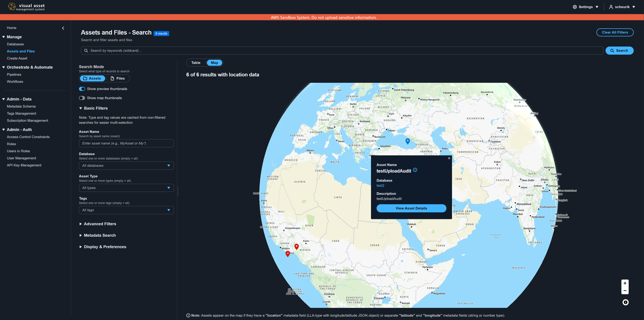Screen dimensions: 644x320
Task: Open Users in Roles page
Action: pyautogui.click(x=18, y=151)
